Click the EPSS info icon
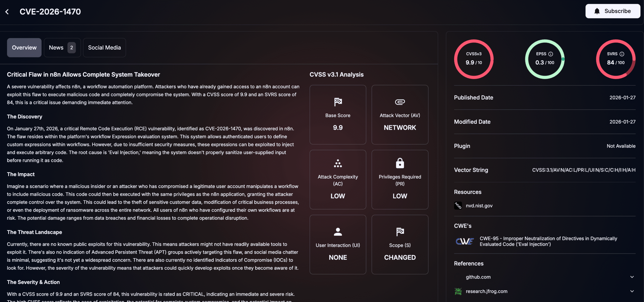Image resolution: width=644 pixels, height=302 pixels. 551,54
